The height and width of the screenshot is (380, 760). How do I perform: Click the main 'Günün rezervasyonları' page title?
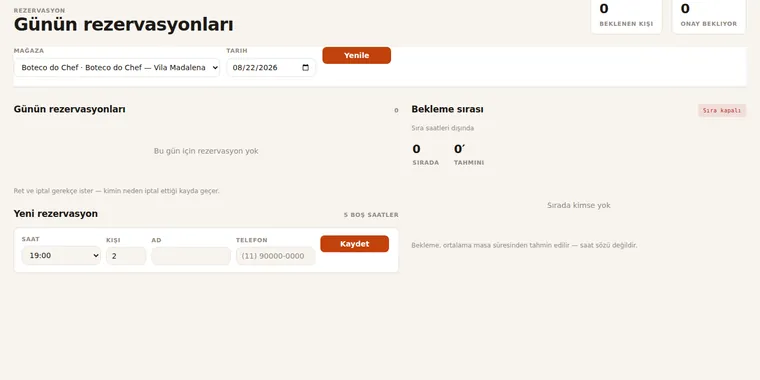point(124,24)
